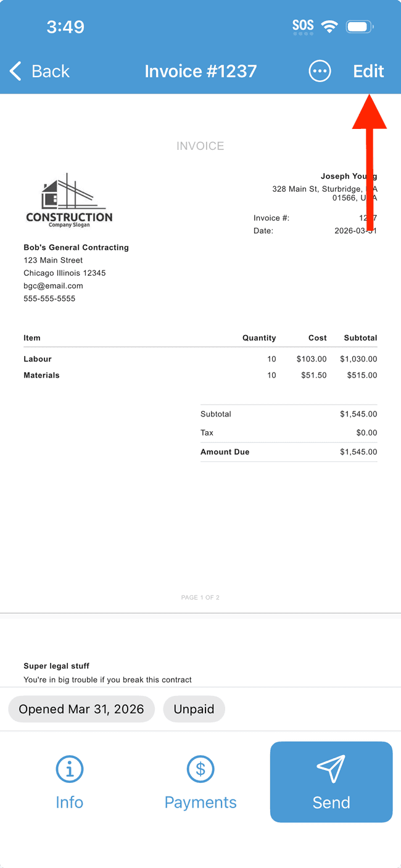Tap the 555-555-5555 phone number
401x868 pixels.
pyautogui.click(x=49, y=299)
